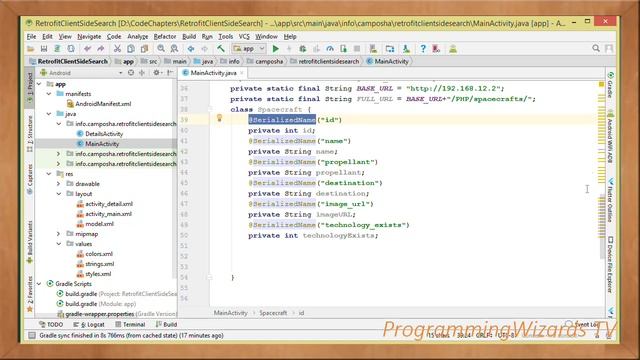Viewport: 640px width, 360px height.
Task: Collapse the Gradle Scripts node
Action: click(x=39, y=284)
